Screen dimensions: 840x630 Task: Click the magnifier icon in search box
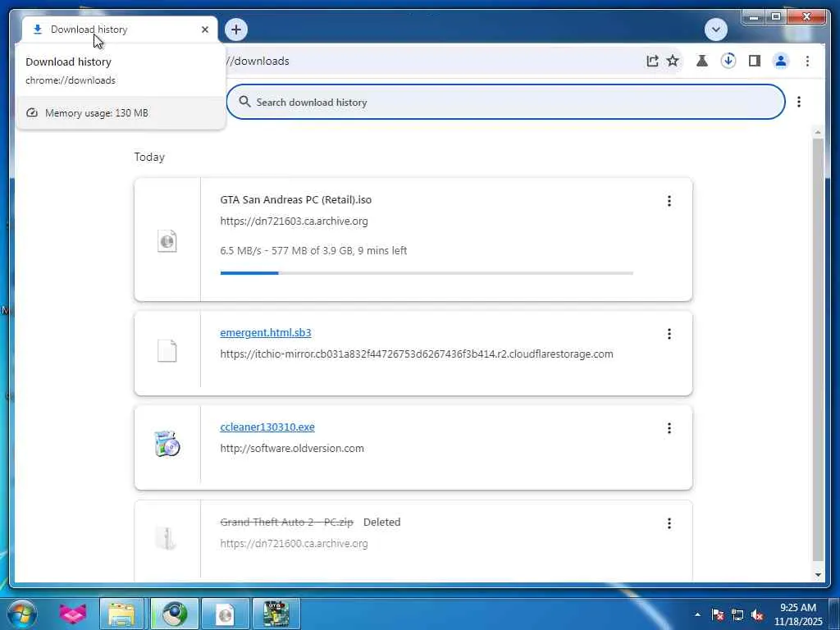[x=244, y=102]
